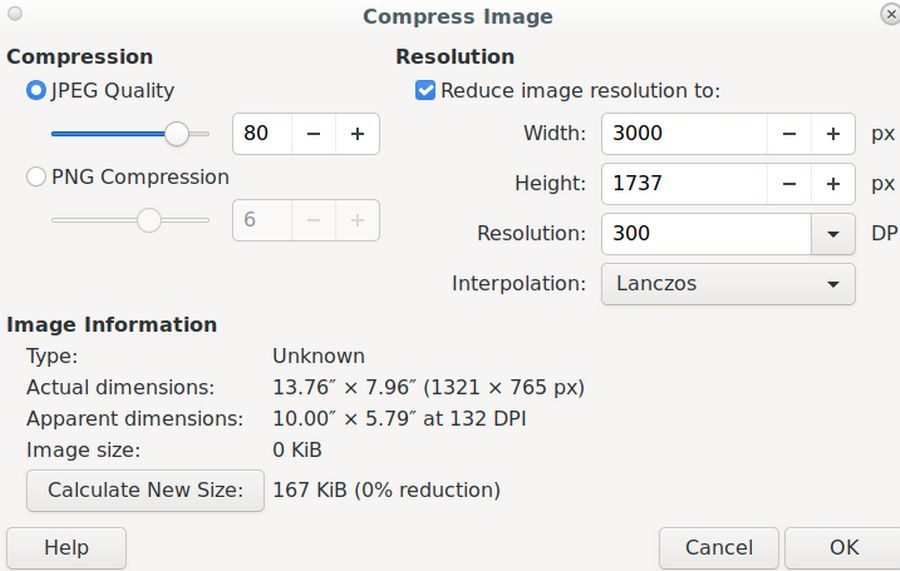Click the Height input field
Viewport: 900px width, 571px height.
click(x=684, y=184)
